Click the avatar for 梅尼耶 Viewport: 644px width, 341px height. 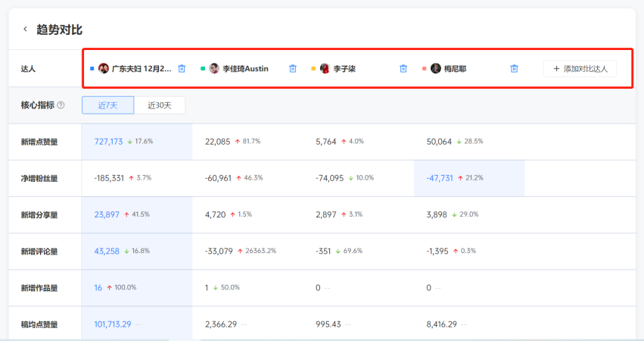(436, 69)
